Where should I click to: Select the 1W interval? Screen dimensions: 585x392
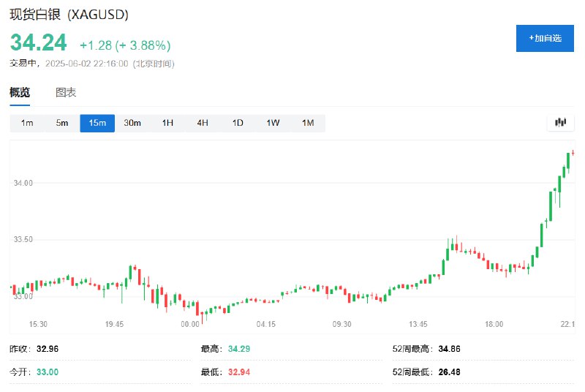click(273, 123)
